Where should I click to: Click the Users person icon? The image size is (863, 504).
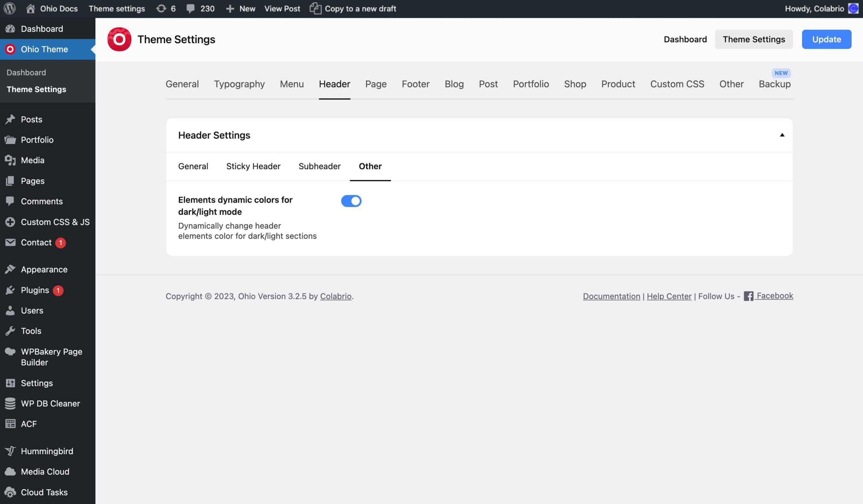pos(10,310)
